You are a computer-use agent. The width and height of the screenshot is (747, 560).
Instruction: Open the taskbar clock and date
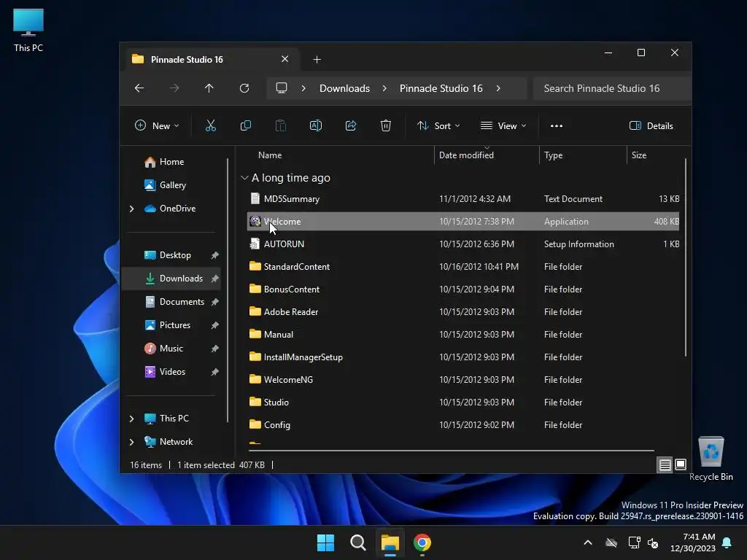[693, 542]
